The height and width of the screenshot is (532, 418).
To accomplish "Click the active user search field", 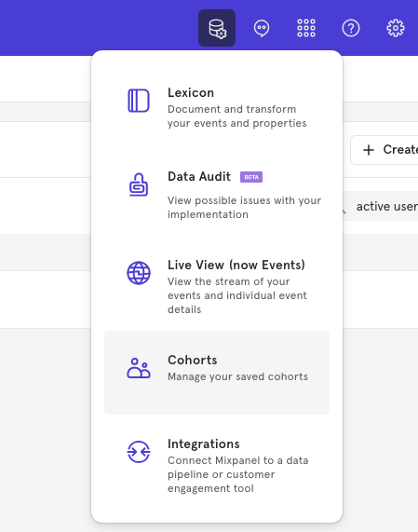I will pyautogui.click(x=380, y=206).
